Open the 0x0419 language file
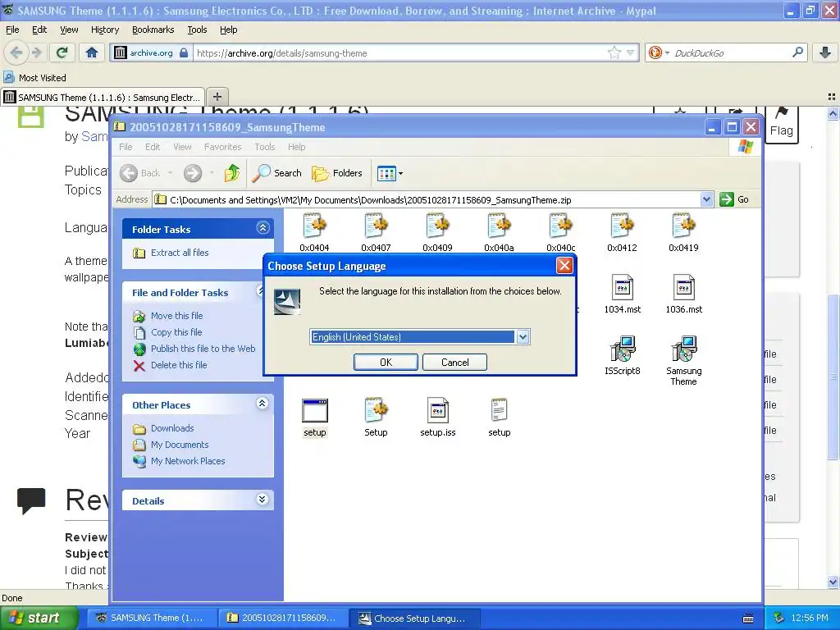Viewport: 840px width, 630px height. click(683, 231)
